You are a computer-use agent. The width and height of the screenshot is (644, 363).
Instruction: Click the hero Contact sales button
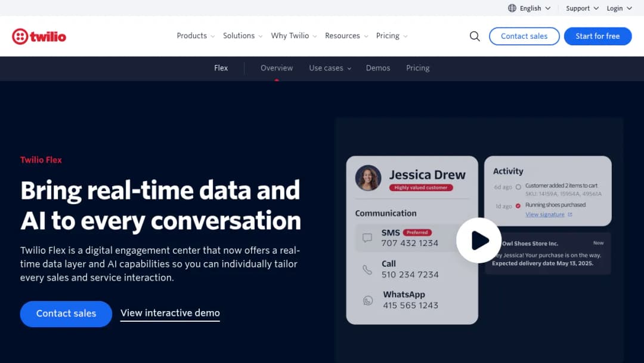(66, 313)
